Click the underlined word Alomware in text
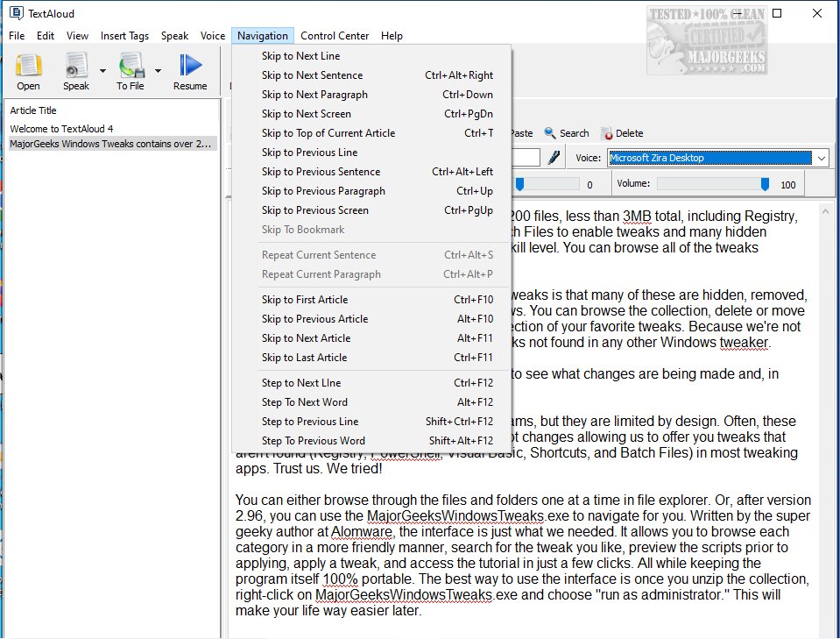Viewport: 840px width, 639px height. 362,532
